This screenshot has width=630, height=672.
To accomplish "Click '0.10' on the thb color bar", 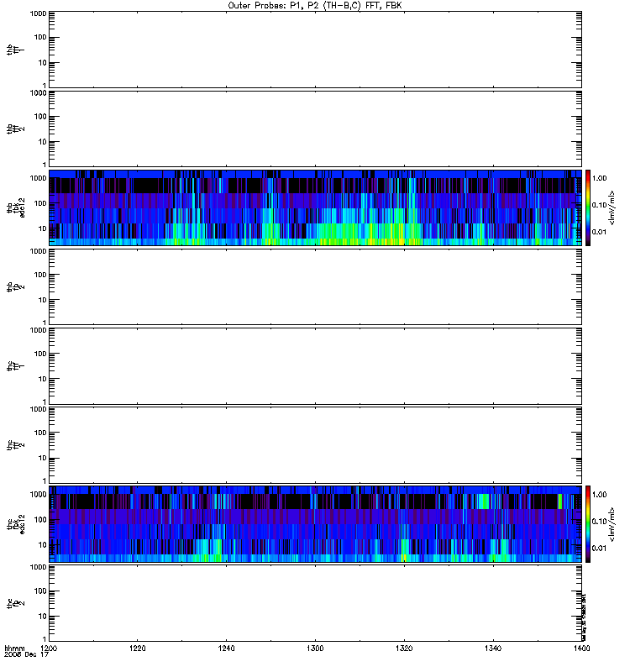I will [x=599, y=205].
